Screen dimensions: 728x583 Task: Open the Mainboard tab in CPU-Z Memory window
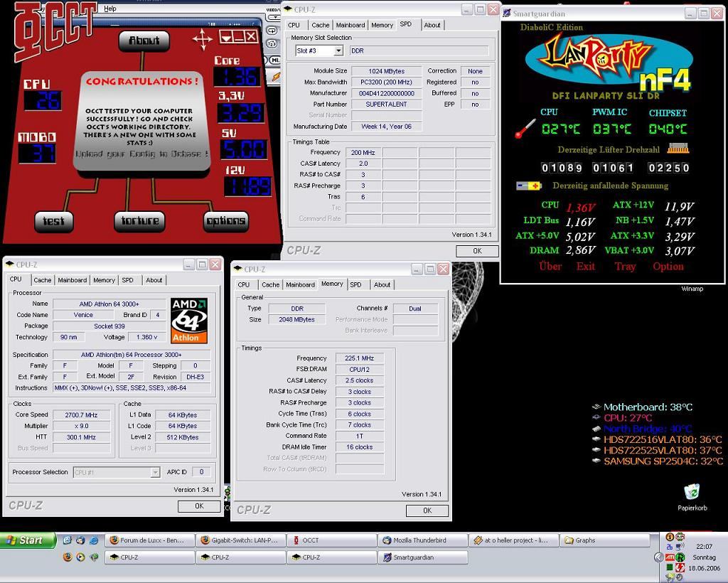[300, 285]
